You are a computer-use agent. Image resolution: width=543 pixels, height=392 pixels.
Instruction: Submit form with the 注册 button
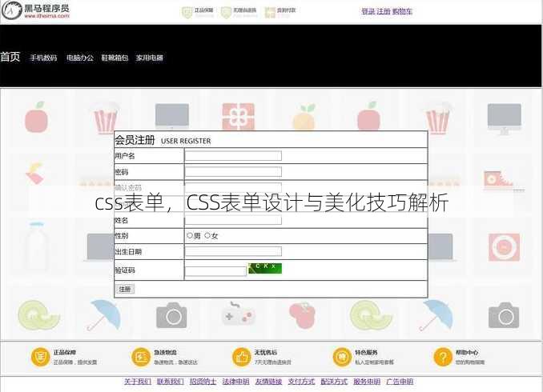[x=125, y=289]
